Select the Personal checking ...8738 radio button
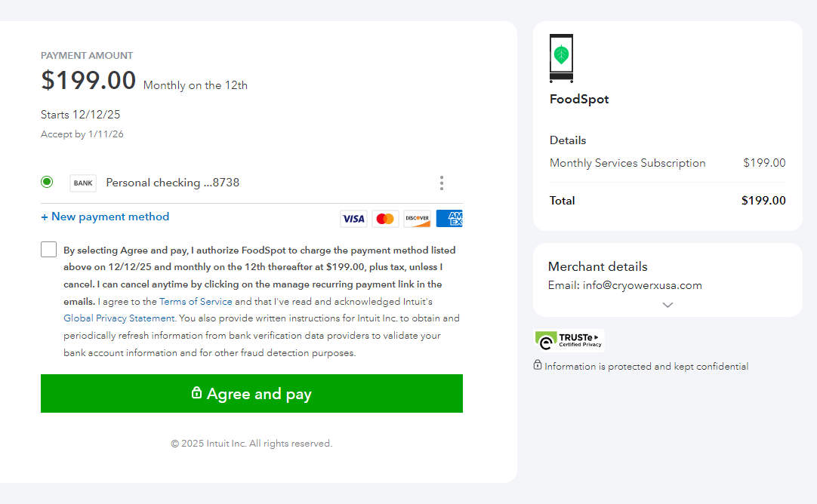This screenshot has width=817, height=504. pos(47,182)
